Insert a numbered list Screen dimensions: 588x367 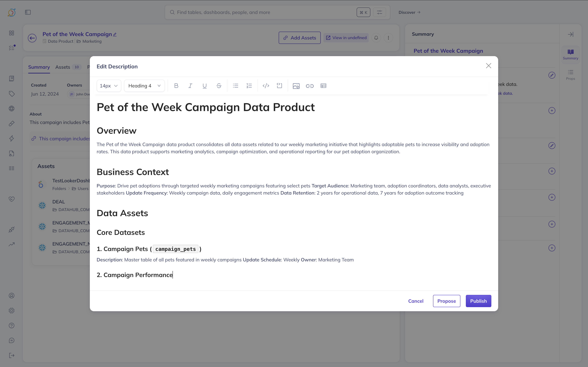(249, 86)
